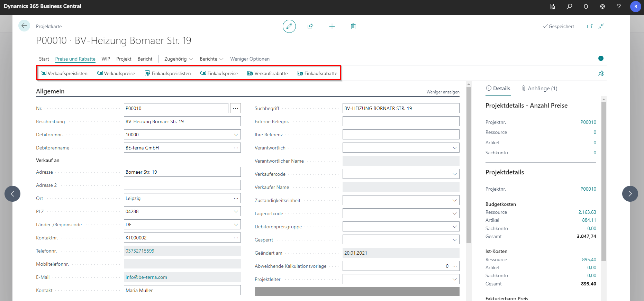644x301 pixels.
Task: Open the Anhänge (1) tab
Action: 539,89
